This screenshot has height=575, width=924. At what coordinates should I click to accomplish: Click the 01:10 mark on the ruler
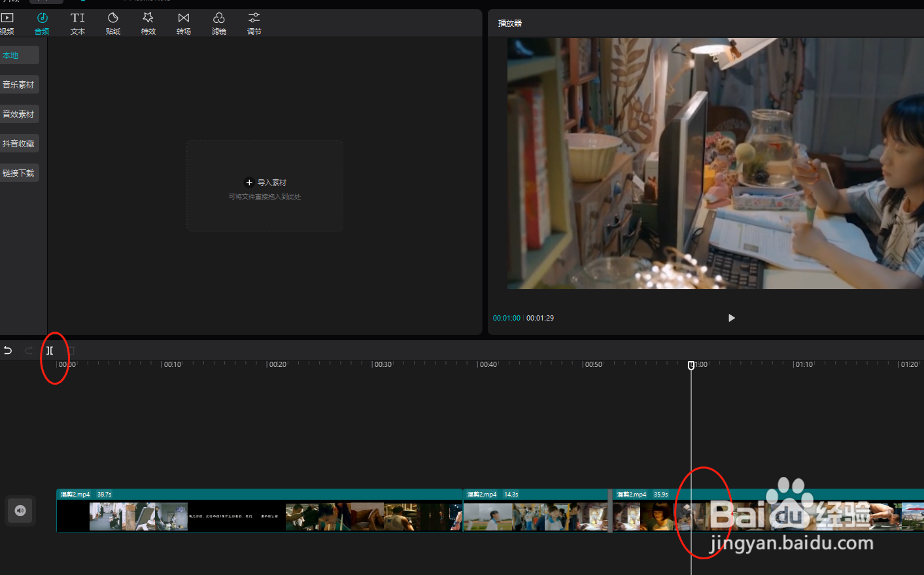click(804, 364)
